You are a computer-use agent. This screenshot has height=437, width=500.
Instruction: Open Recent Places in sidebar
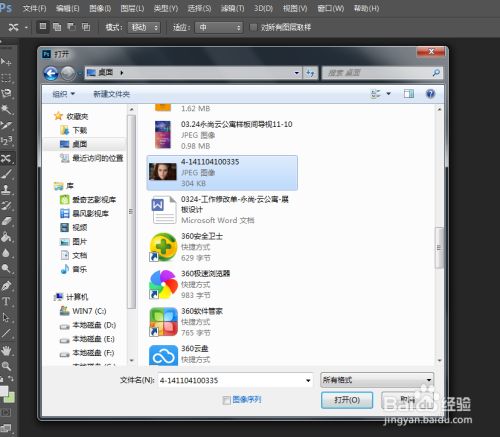[x=91, y=158]
